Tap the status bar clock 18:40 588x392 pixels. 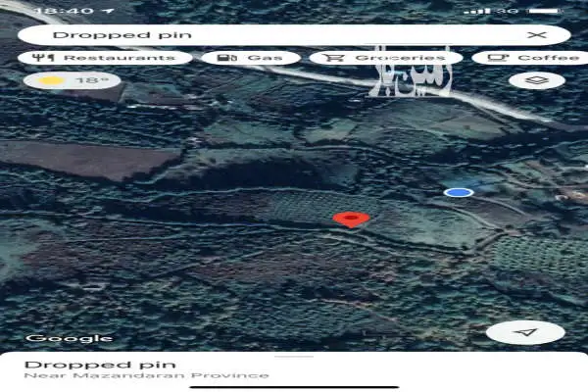pos(64,11)
